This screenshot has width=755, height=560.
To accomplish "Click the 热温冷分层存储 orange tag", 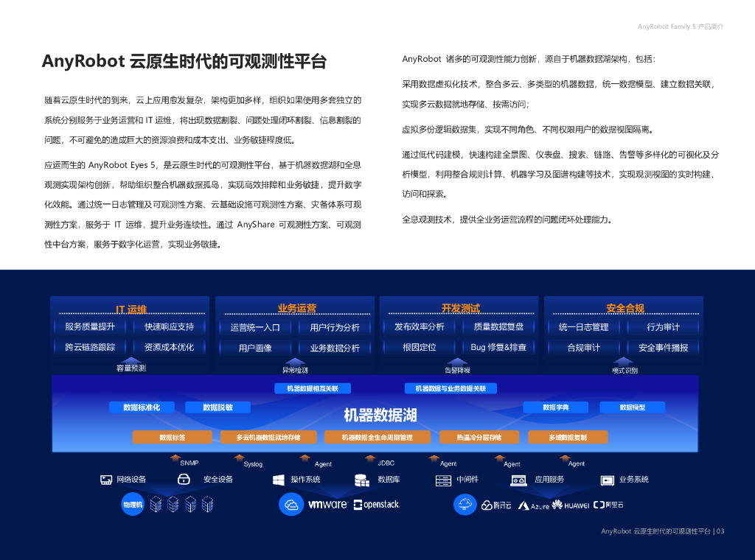I will [479, 437].
